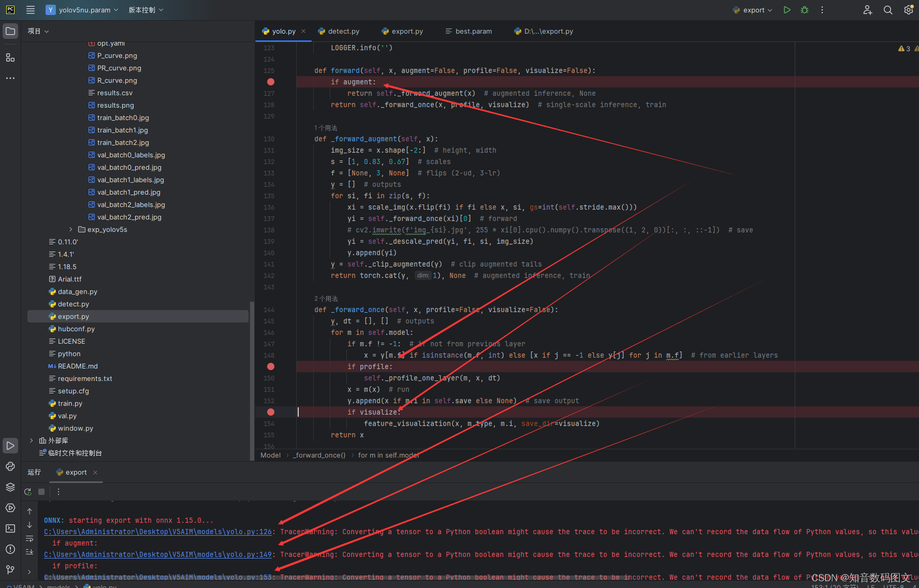Toggle the breakpoint on line 149
919x588 pixels.
coord(270,366)
